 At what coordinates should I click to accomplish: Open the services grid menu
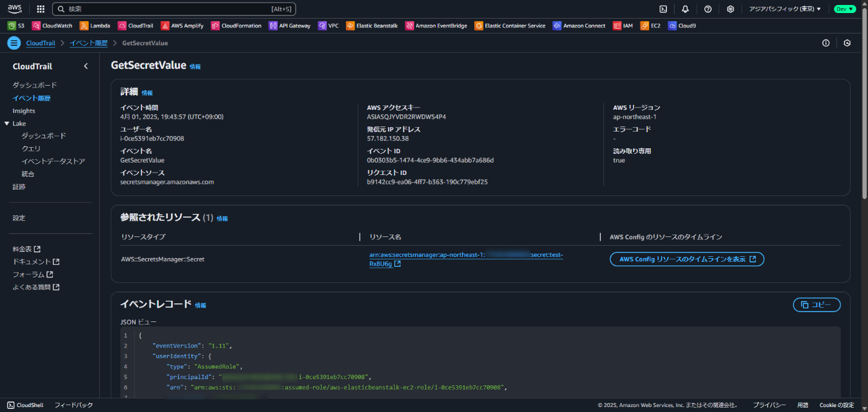(40, 9)
